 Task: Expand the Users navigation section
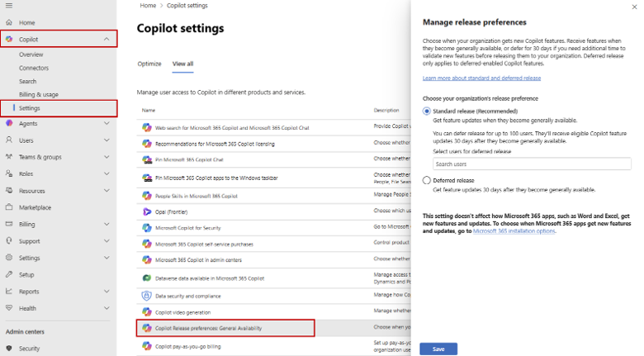tap(107, 140)
